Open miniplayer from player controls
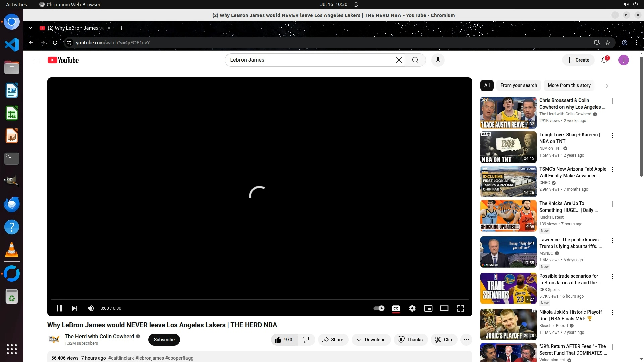 (428, 308)
